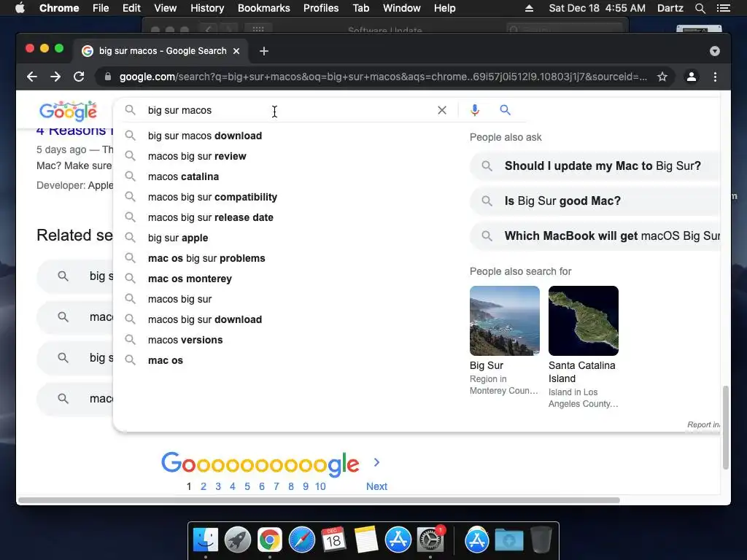Go to results page 2
The width and height of the screenshot is (747, 560).
pyautogui.click(x=204, y=486)
